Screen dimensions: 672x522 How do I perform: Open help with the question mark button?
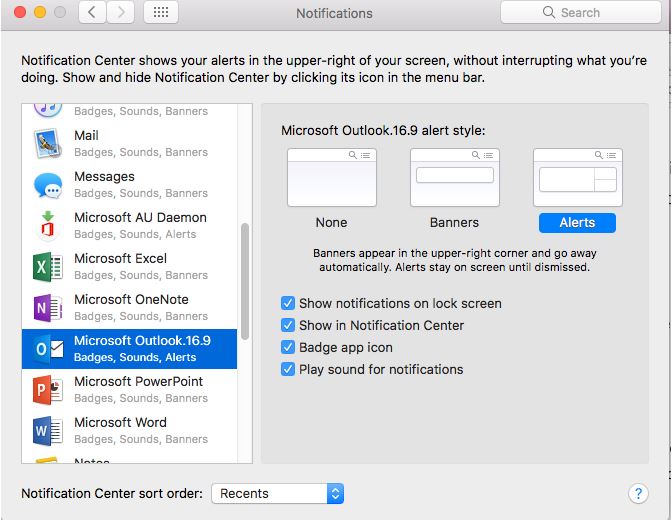(x=638, y=494)
